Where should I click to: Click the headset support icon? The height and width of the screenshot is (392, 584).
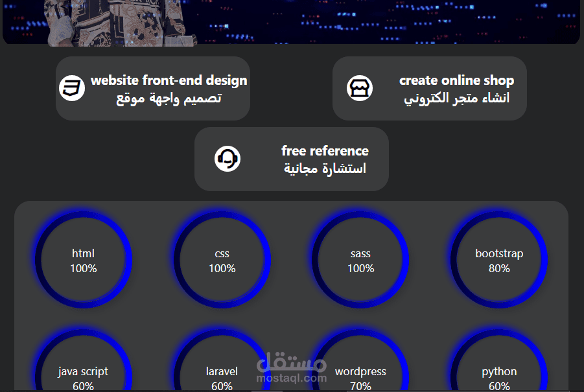pyautogui.click(x=228, y=159)
